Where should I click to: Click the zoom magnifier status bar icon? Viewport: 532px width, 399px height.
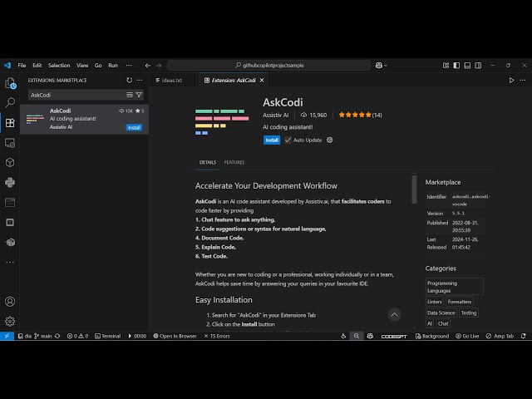357,336
